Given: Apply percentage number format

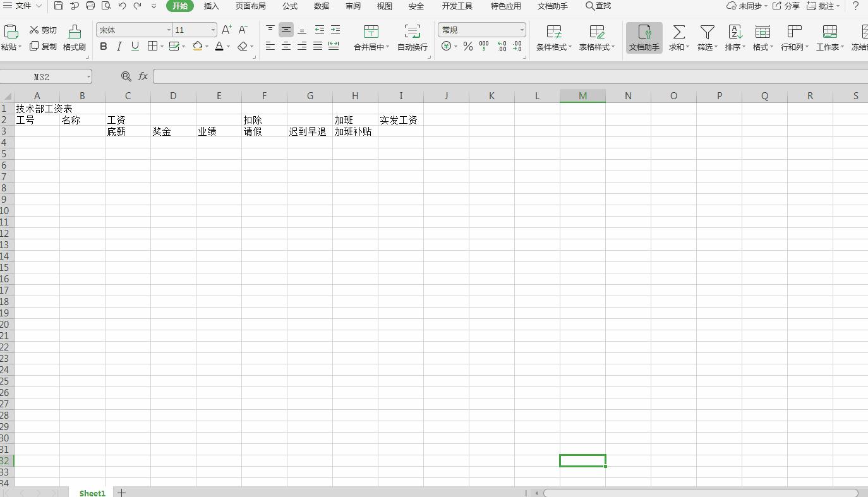Looking at the screenshot, I should [467, 46].
